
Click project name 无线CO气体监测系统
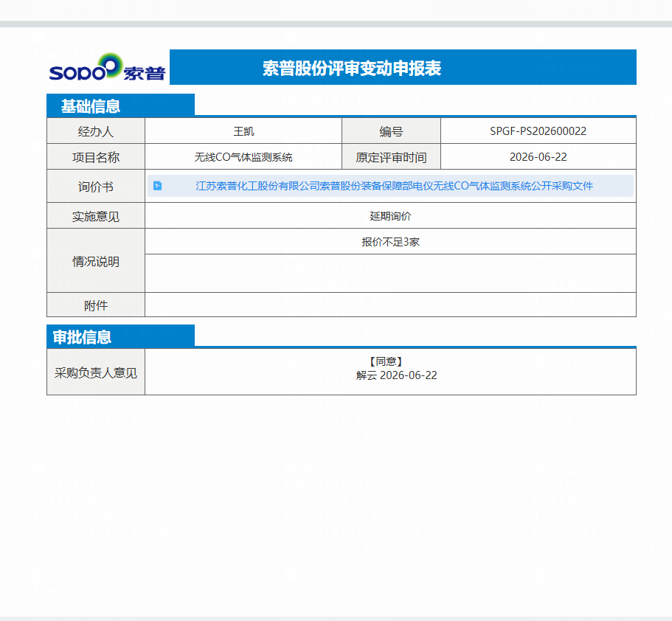(243, 157)
